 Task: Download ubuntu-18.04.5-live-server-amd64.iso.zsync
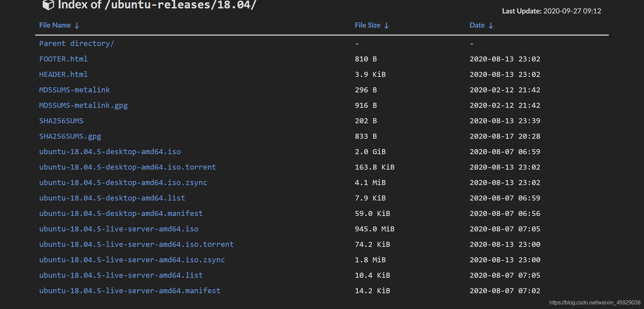(132, 260)
